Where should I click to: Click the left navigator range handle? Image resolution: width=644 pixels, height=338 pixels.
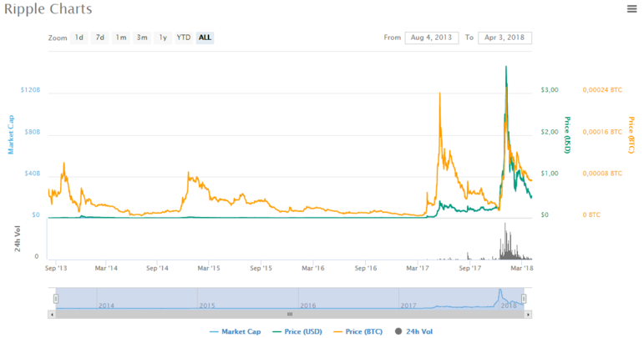[56, 299]
